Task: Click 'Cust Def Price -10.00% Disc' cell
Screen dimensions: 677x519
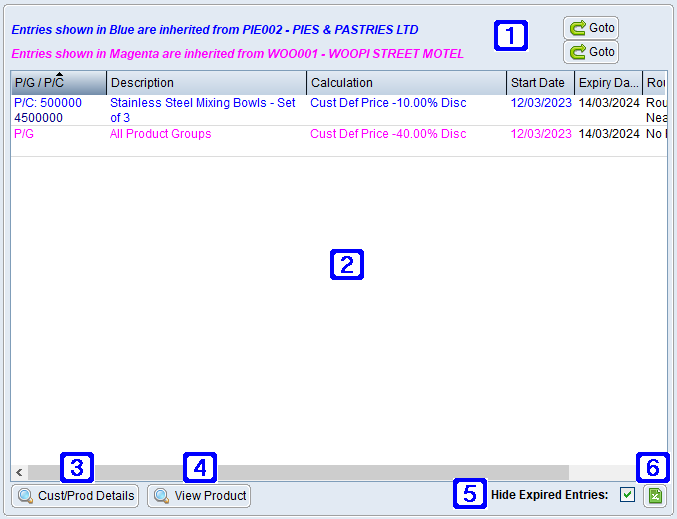Action: tap(406, 111)
